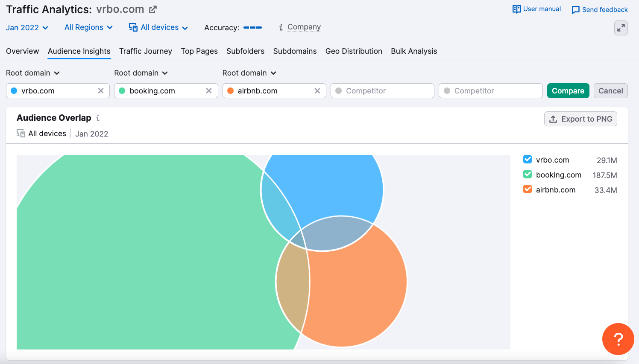Open the Traffic Journey tab
This screenshot has height=364, width=639.
(x=146, y=51)
